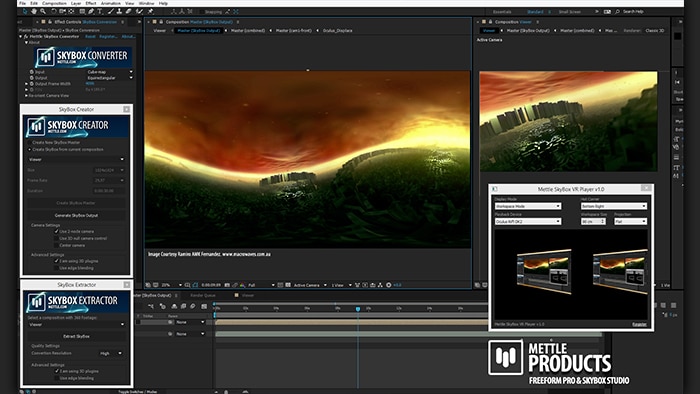
Task: Select the Hand tool
Action: click(x=34, y=12)
